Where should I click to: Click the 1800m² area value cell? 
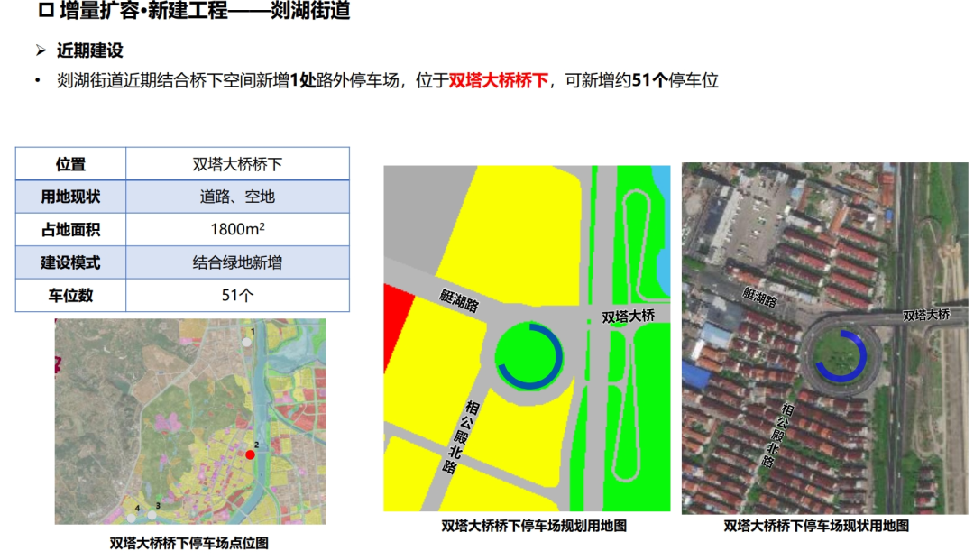(x=237, y=229)
